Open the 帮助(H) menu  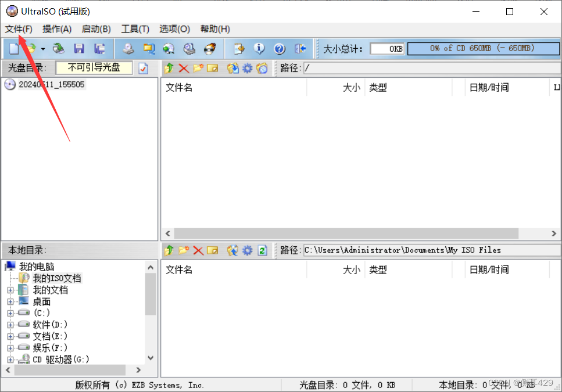click(x=215, y=29)
